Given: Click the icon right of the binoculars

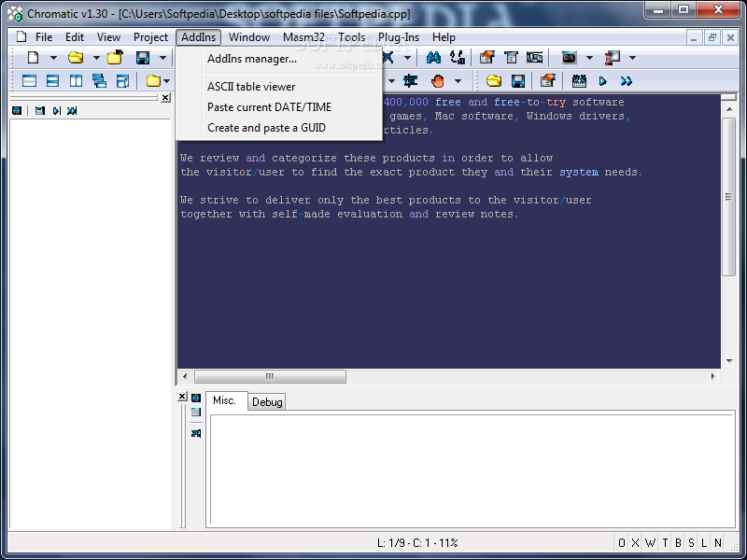Looking at the screenshot, I should pyautogui.click(x=458, y=58).
